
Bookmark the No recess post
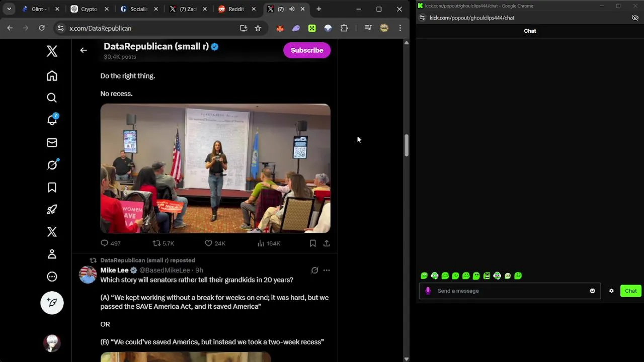312,243
